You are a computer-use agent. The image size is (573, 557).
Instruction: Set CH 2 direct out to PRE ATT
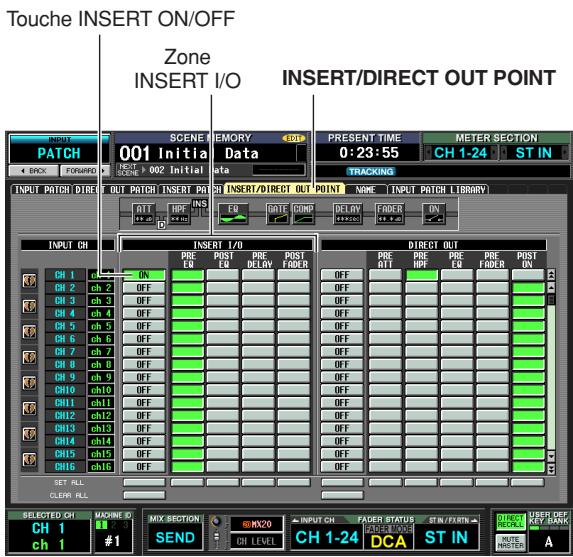[385, 288]
